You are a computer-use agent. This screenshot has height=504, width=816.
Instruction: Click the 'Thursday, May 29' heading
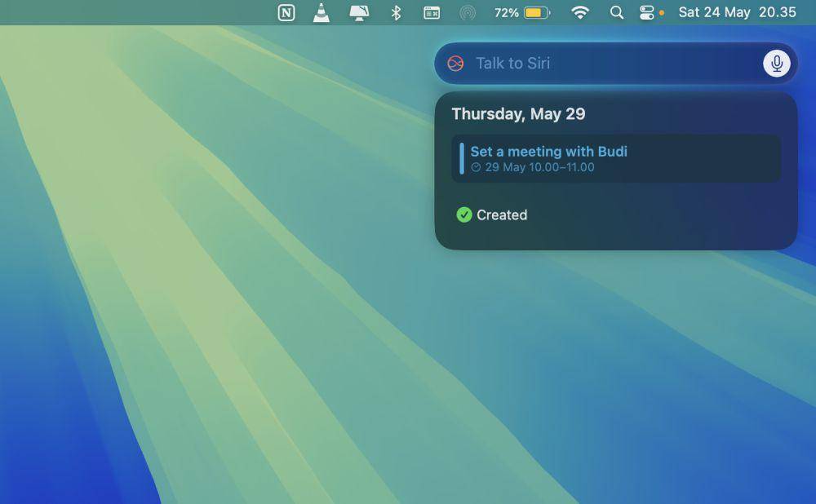click(x=518, y=114)
